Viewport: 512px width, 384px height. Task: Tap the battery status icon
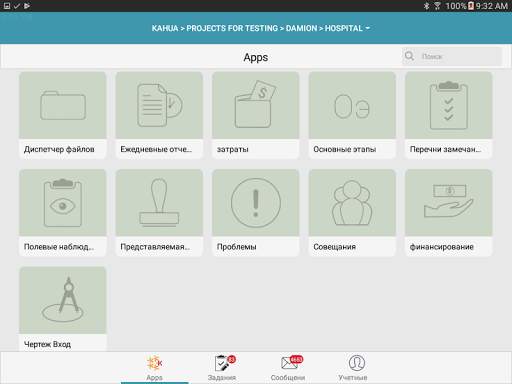[471, 6]
